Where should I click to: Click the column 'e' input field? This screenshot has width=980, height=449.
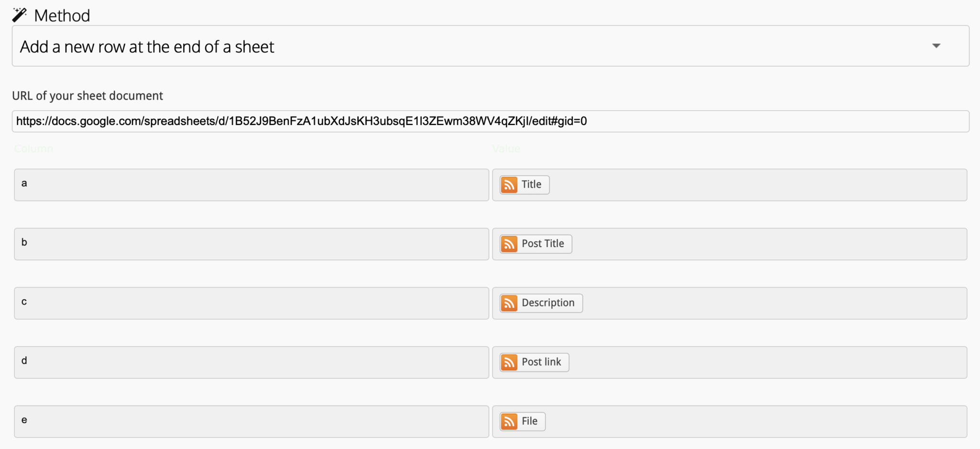click(251, 422)
